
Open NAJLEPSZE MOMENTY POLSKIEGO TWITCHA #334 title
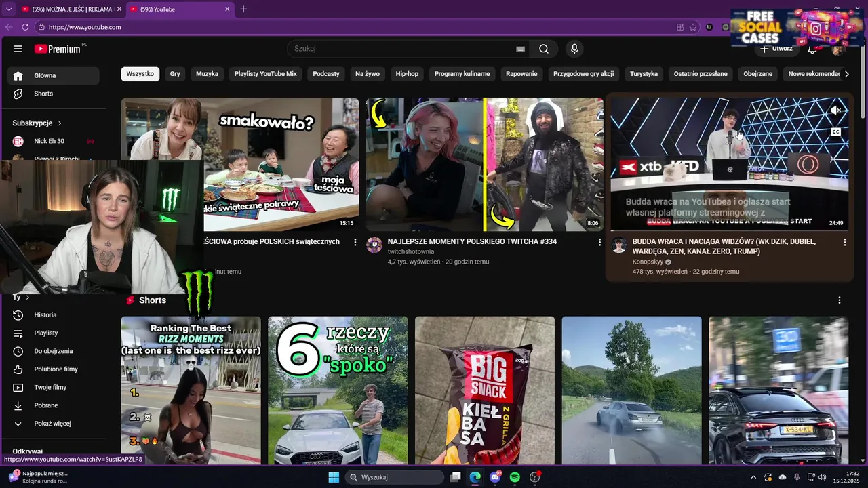tap(472, 241)
